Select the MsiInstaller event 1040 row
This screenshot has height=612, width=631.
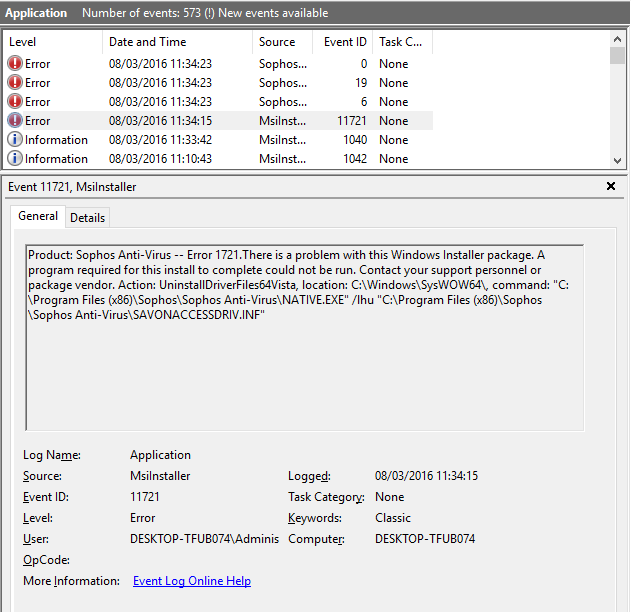[x=218, y=139]
